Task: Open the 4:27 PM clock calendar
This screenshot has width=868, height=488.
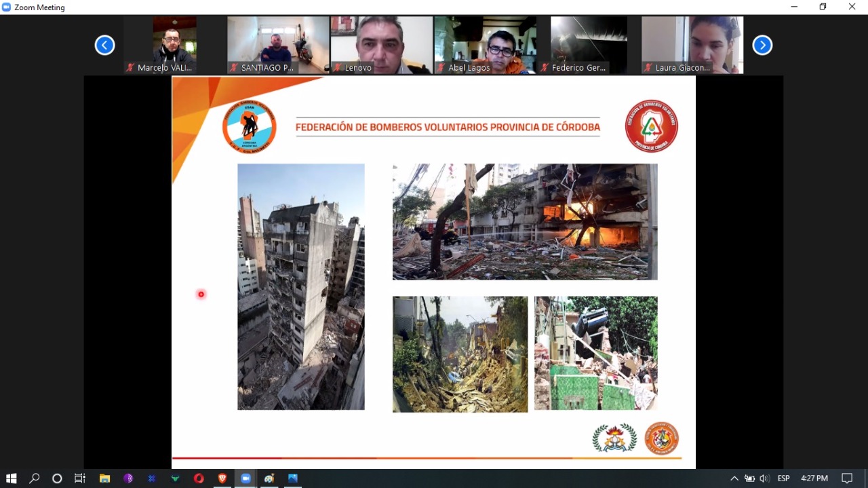Action: pos(814,478)
